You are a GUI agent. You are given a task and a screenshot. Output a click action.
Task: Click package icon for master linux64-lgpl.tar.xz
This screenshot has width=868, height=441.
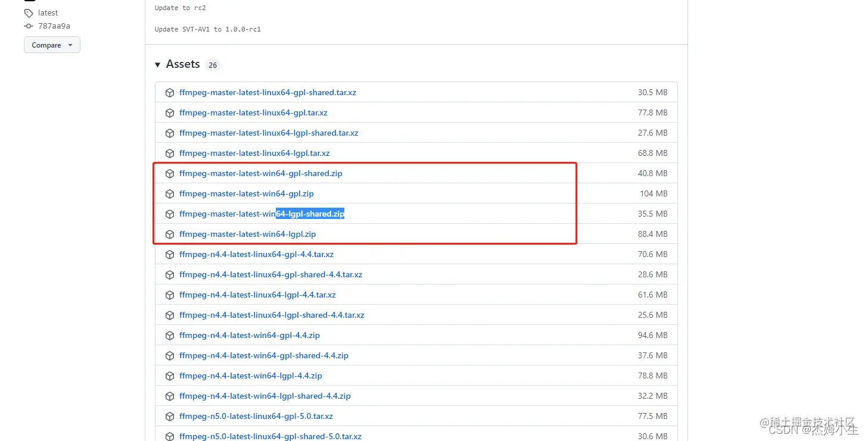(x=170, y=154)
